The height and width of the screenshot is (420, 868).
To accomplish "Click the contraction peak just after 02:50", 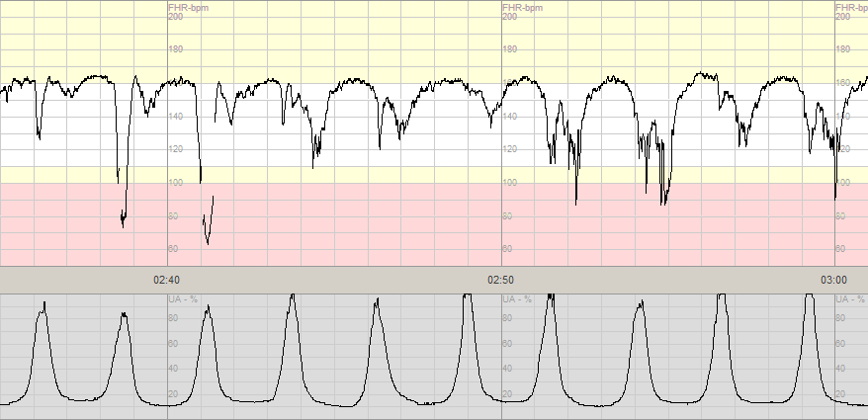I will pyautogui.click(x=550, y=298).
